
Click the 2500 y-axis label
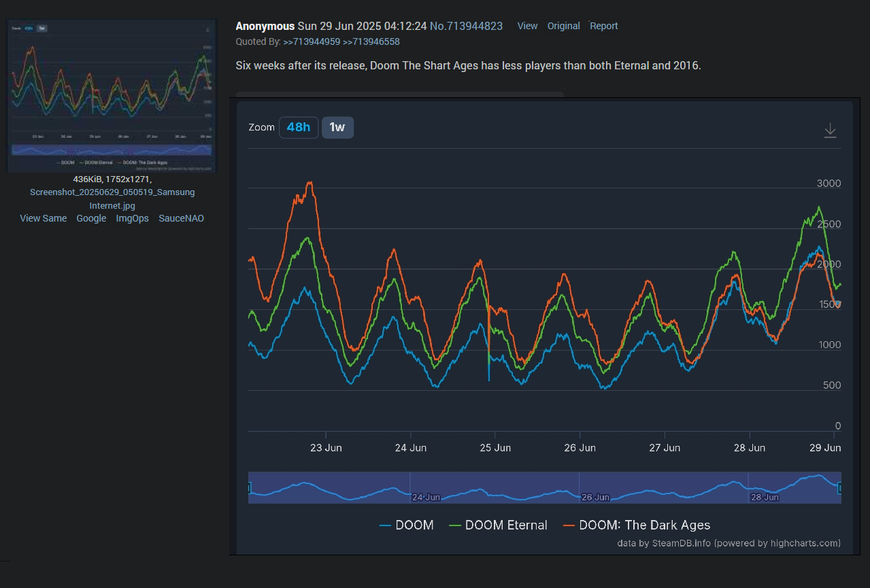829,224
